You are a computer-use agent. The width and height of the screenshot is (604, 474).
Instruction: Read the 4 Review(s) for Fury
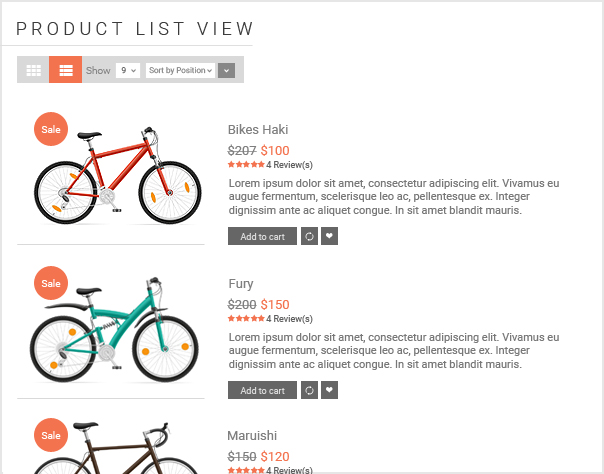(289, 319)
